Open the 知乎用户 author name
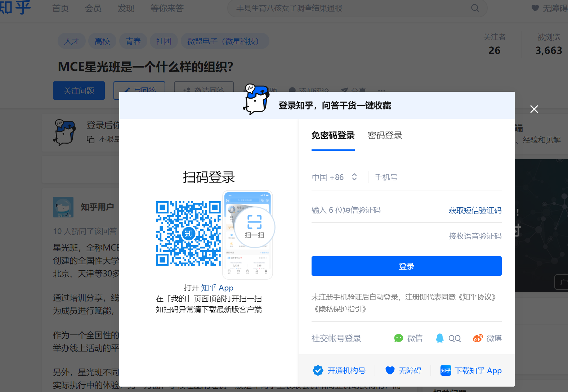The image size is (568, 392). 97,207
